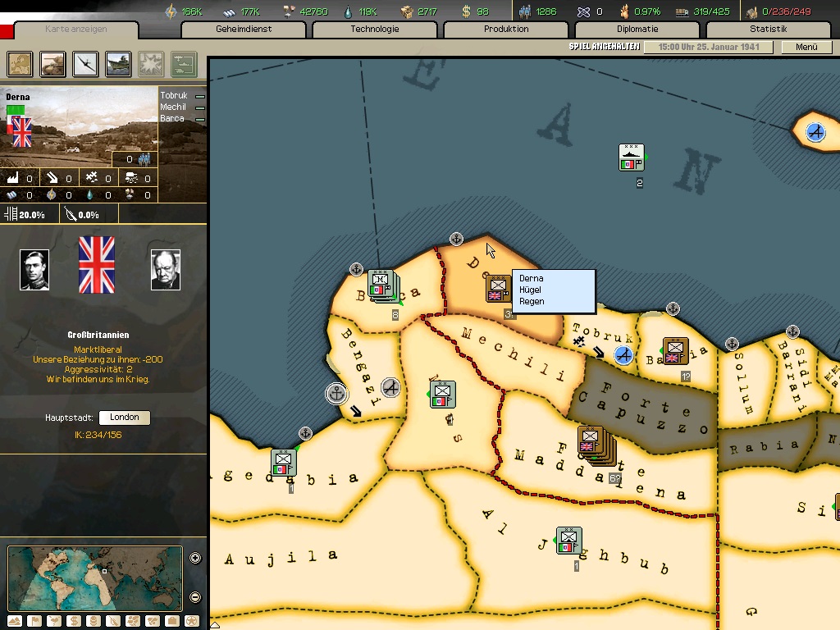Enable the terrain map mode (mountain icon)

point(15,621)
